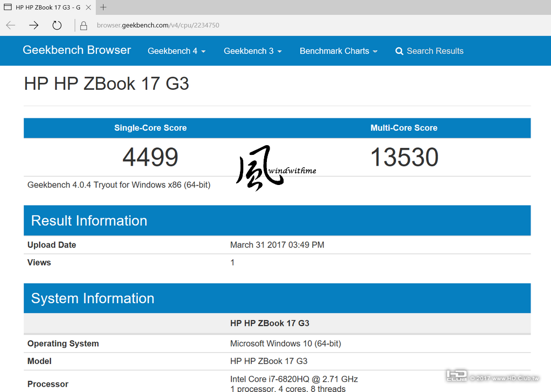Select the Views count value 1

pyautogui.click(x=232, y=262)
